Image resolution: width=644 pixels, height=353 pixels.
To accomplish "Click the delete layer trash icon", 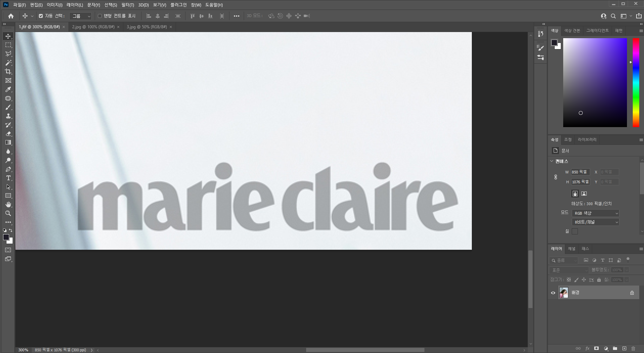I will coord(633,349).
